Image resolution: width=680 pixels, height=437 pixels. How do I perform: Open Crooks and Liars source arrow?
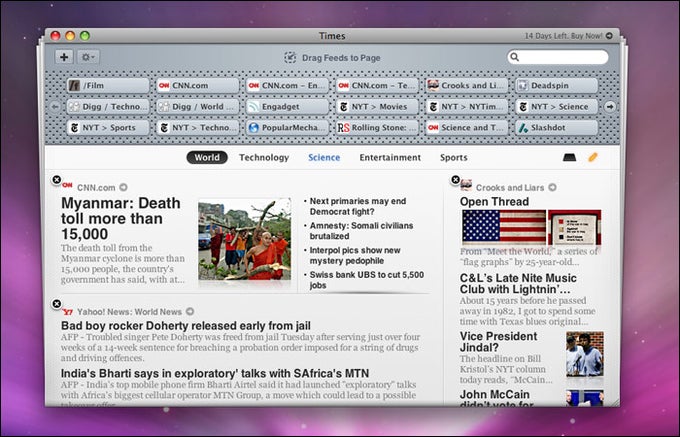(x=552, y=187)
